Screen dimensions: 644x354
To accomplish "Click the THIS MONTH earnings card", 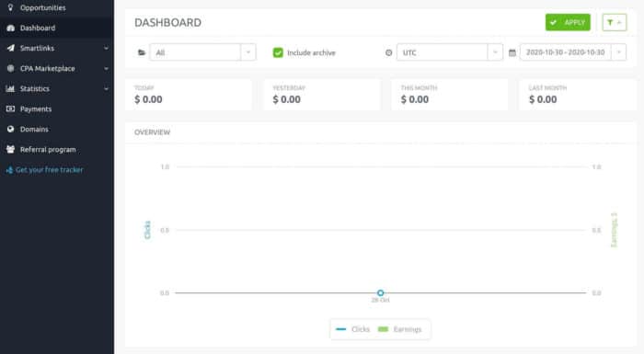I will 449,95.
